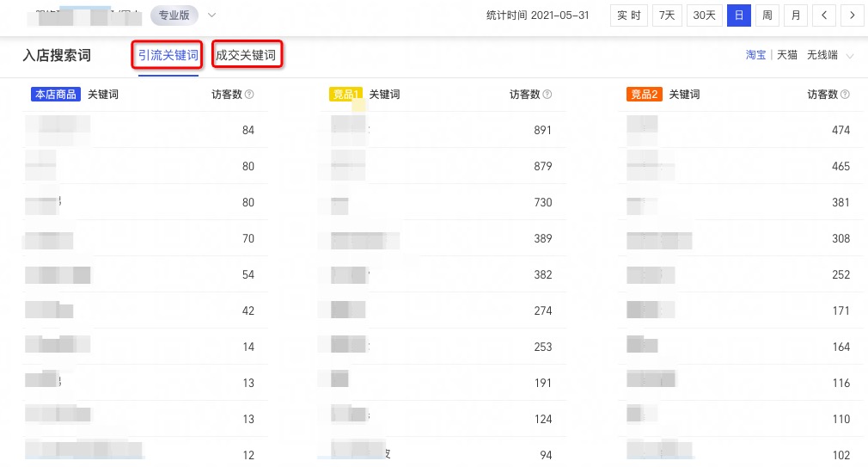The height and width of the screenshot is (467, 868).
Task: Click the orange 竞品2 label
Action: 645,95
